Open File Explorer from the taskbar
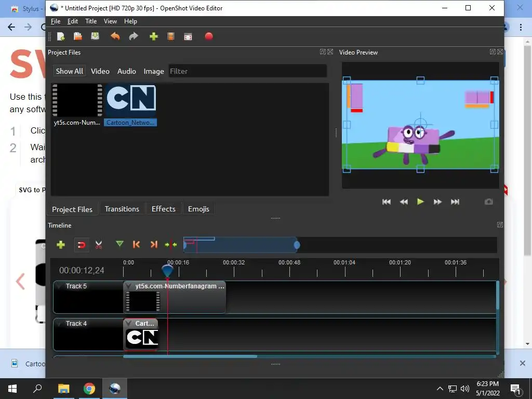 tap(63, 389)
